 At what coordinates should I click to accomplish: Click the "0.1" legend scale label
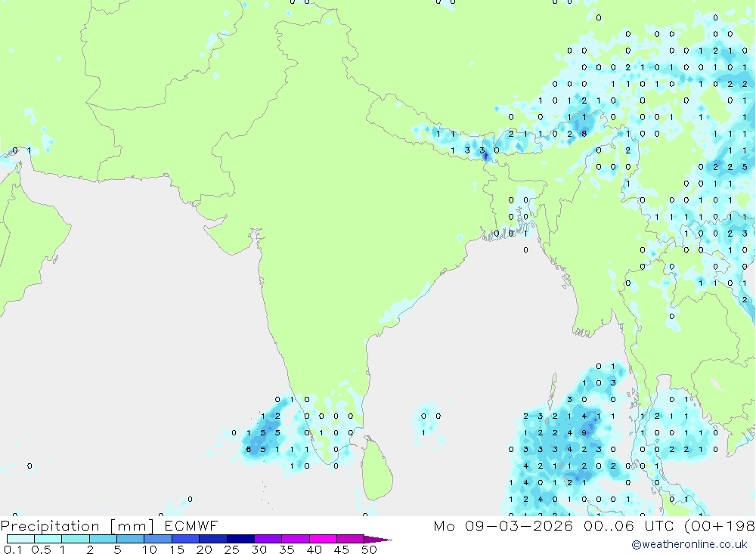[x=13, y=549]
